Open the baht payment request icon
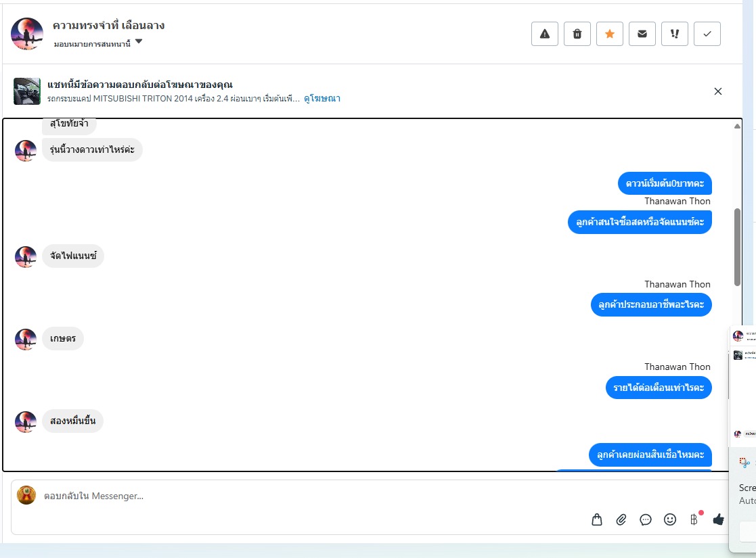Image resolution: width=756 pixels, height=558 pixels. point(694,519)
